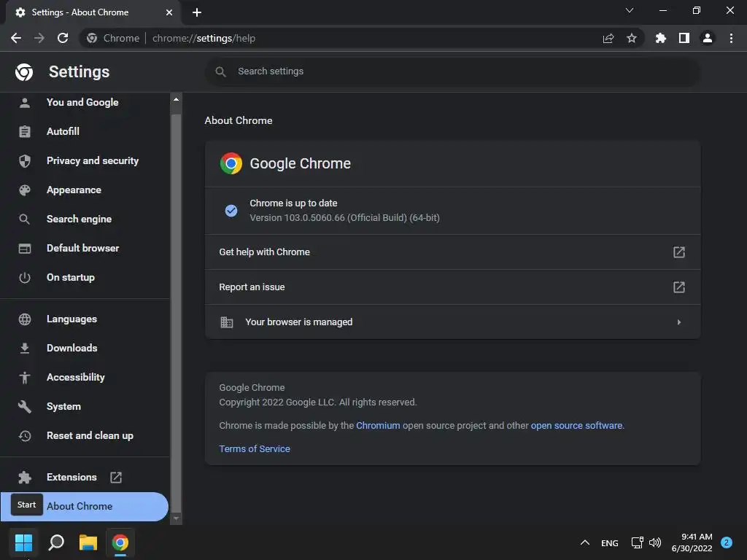Open Get help with Chrome

452,252
